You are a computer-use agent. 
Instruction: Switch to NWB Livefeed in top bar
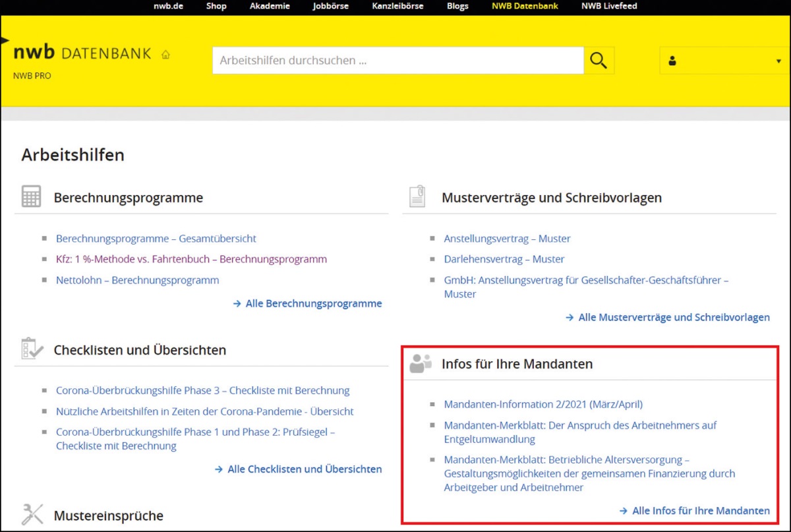609,7
